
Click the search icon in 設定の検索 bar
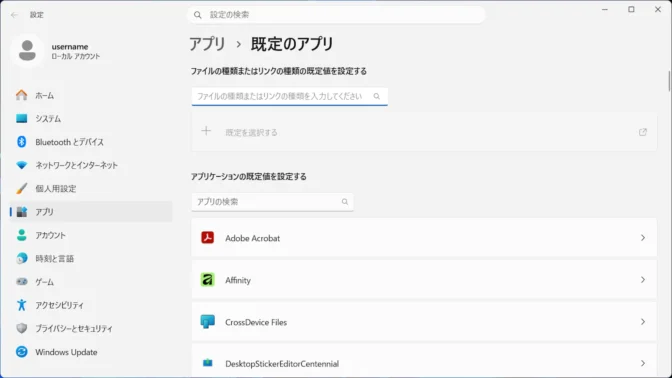coord(198,15)
